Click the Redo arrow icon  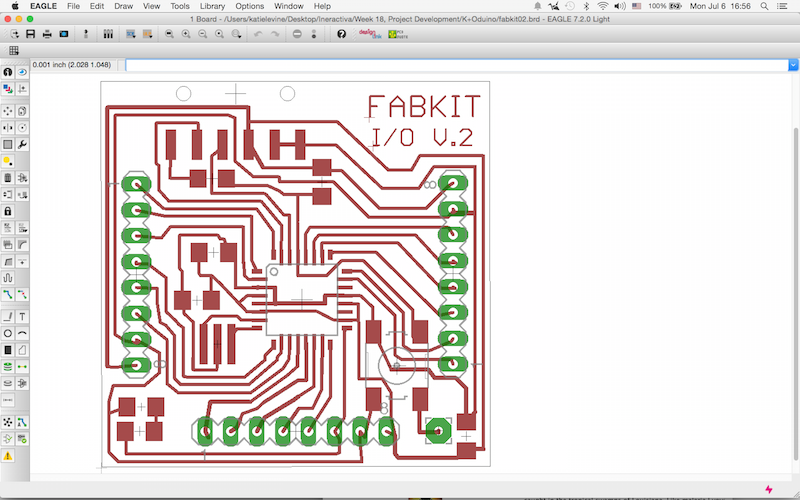pos(275,34)
